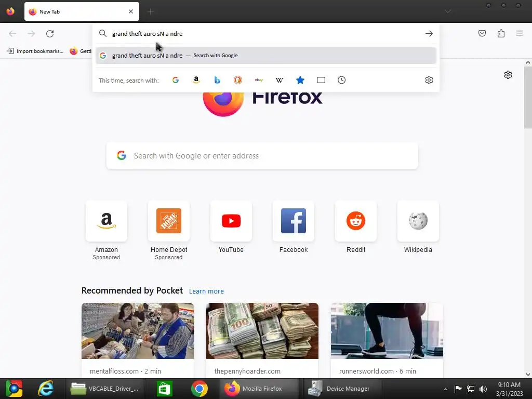Search this time with DuckDuckGo
This screenshot has height=399, width=532.
click(238, 80)
